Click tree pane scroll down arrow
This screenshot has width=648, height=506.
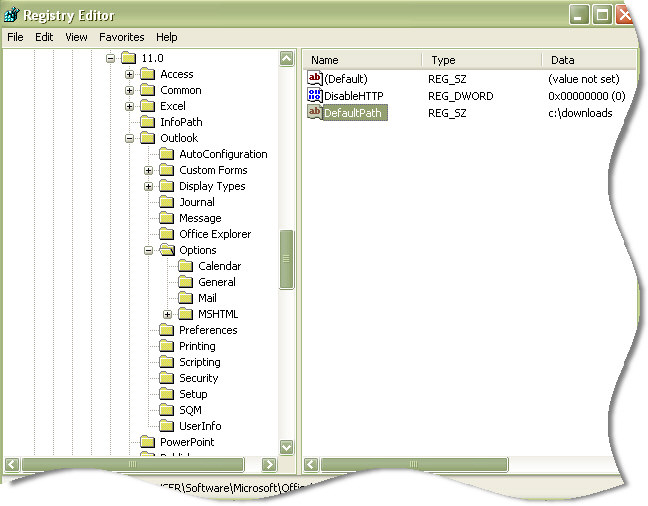tap(287, 447)
